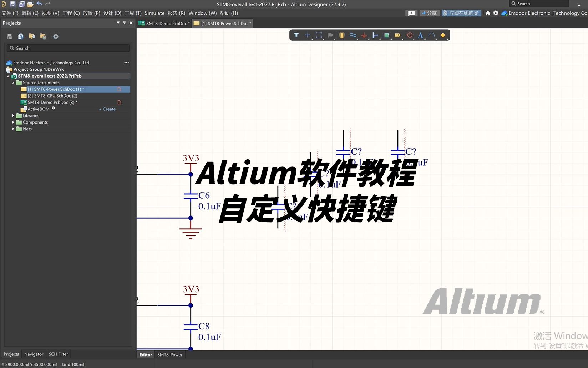Select the Text String A tool
The image size is (588, 368).
point(421,35)
